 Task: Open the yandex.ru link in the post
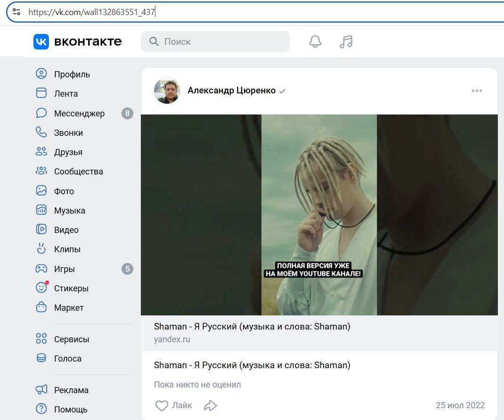tap(172, 339)
